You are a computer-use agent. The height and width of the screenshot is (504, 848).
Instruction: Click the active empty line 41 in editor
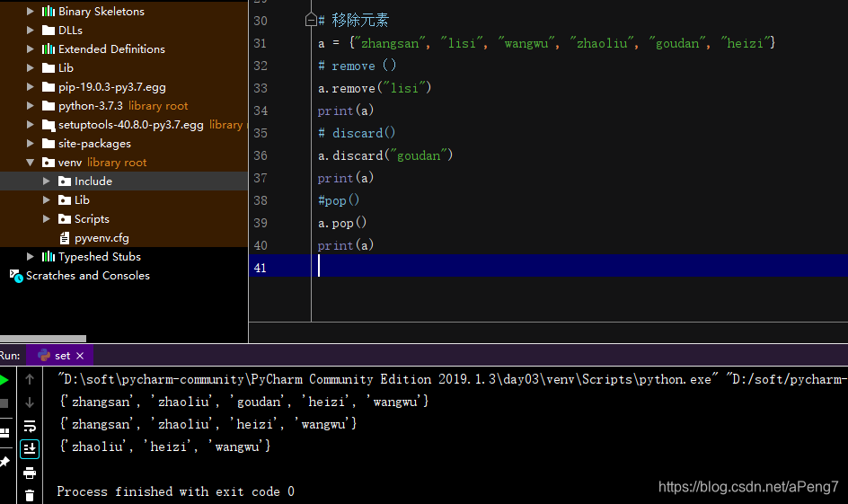coord(548,268)
